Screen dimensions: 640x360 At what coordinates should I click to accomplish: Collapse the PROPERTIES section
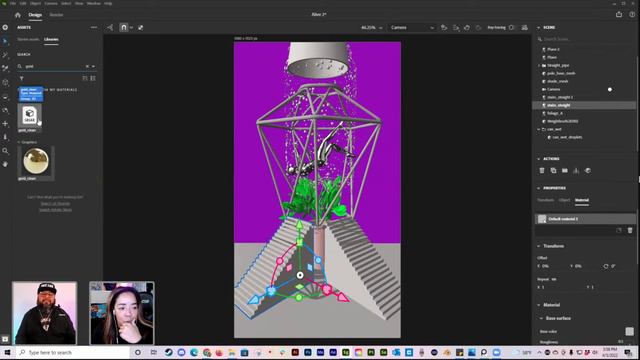[538, 188]
